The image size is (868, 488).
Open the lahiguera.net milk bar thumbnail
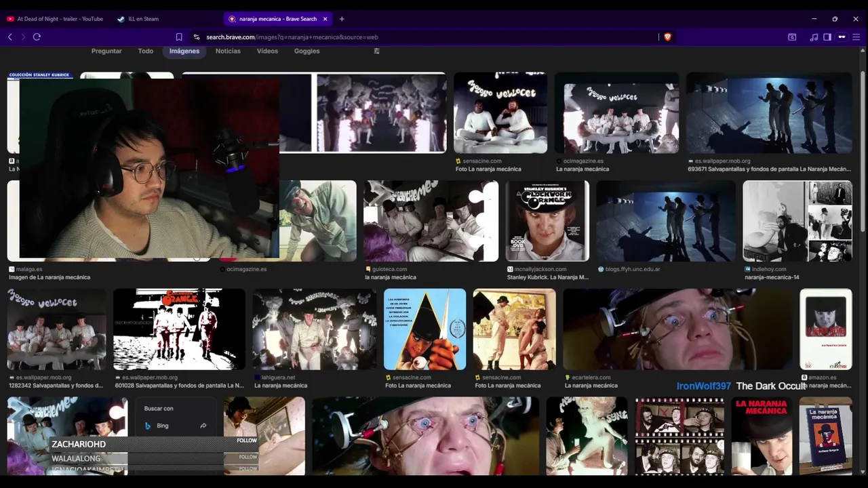pyautogui.click(x=315, y=329)
